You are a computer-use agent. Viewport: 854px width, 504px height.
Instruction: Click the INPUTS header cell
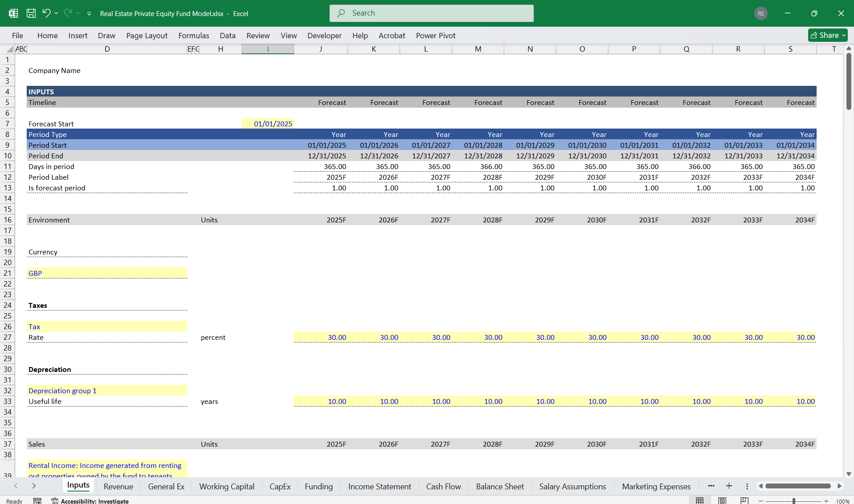[107, 92]
